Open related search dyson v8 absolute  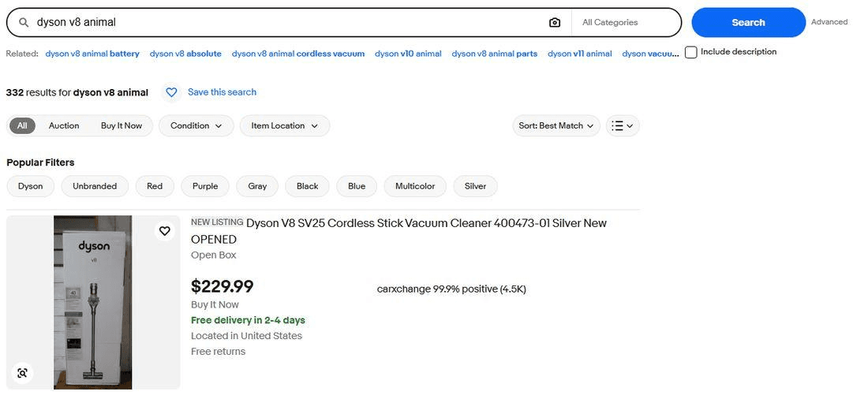[185, 54]
